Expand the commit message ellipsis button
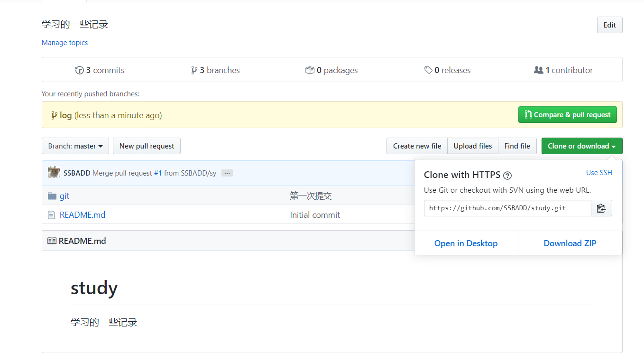This screenshot has width=644, height=354. pos(227,173)
